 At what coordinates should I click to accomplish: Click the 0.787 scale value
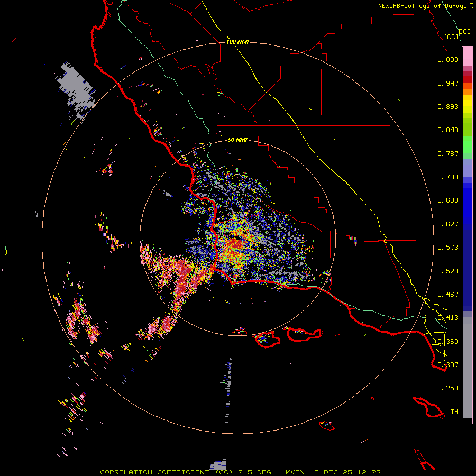(448, 153)
